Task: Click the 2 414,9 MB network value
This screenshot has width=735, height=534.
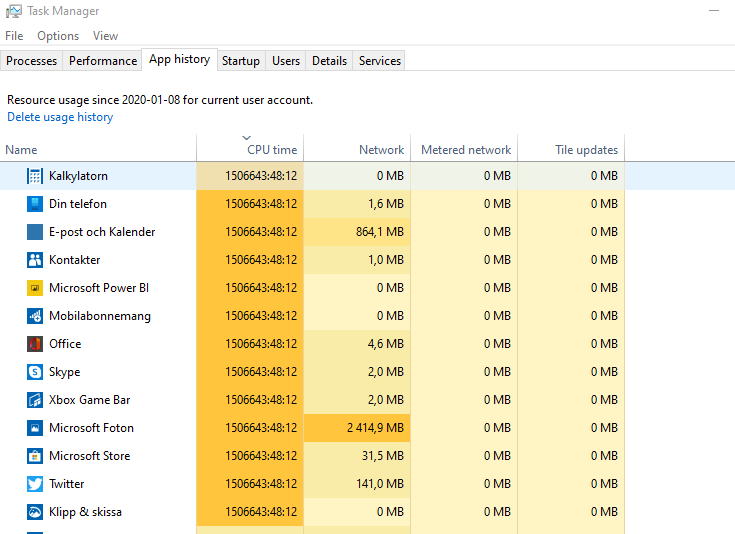Action: (x=375, y=428)
